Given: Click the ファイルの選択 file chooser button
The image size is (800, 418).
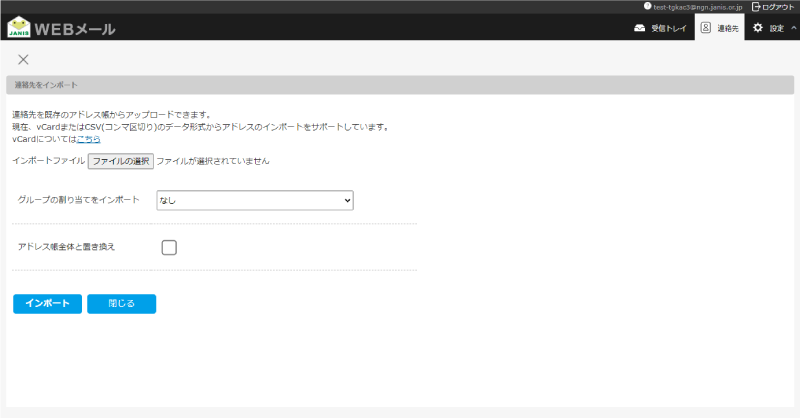Looking at the screenshot, I should [120, 161].
